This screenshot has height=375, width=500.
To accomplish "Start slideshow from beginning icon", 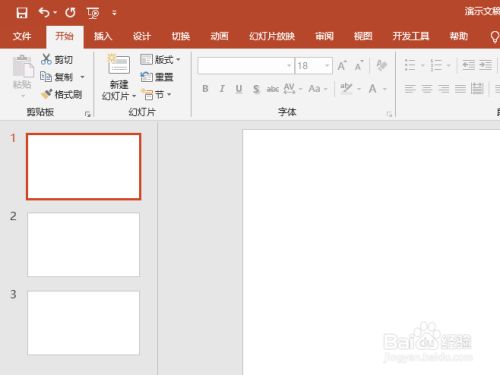I will pos(93,13).
